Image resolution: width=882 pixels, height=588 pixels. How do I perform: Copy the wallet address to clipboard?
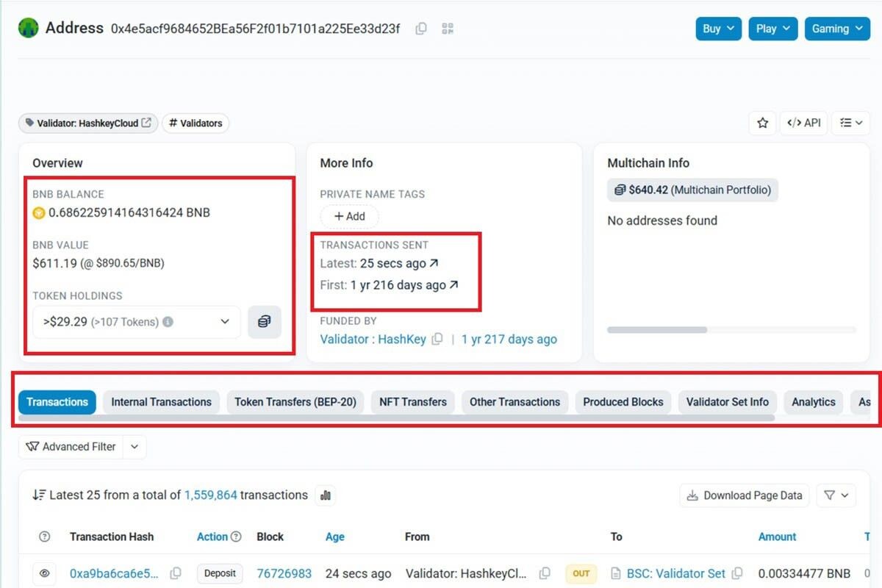point(420,28)
